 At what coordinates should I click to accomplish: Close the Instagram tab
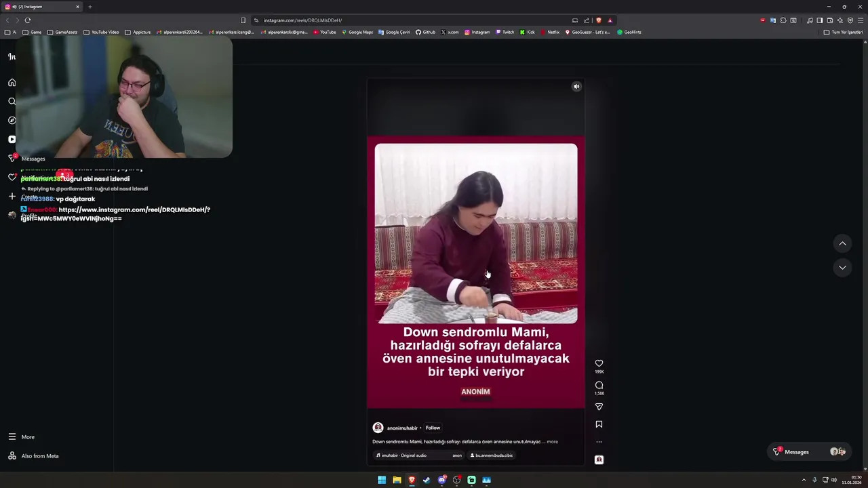[x=77, y=7]
